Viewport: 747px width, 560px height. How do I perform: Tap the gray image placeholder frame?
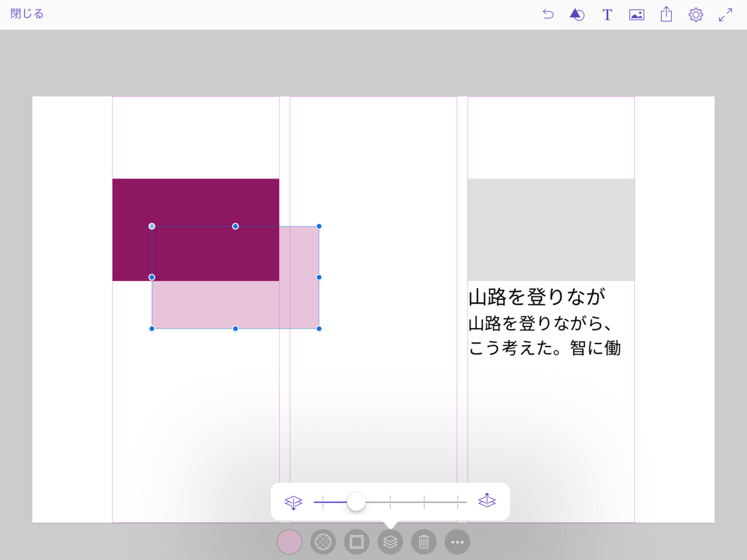pyautogui.click(x=550, y=229)
